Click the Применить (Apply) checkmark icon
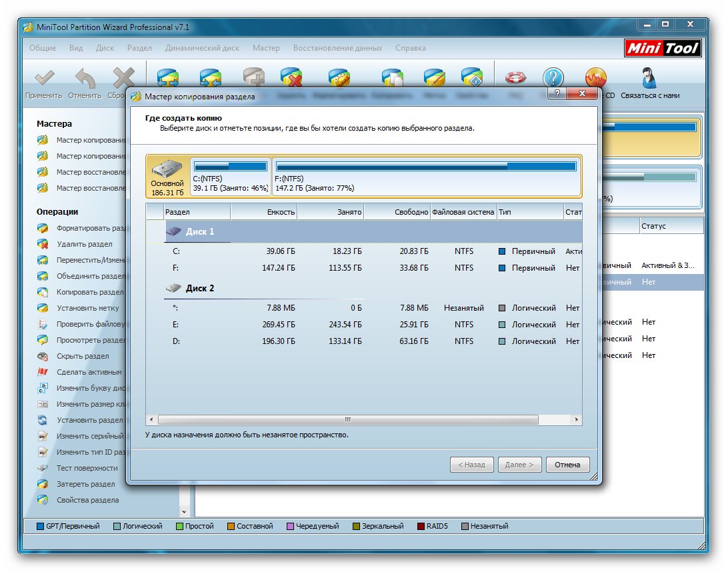Screen dimensions: 728x572 click(43, 79)
